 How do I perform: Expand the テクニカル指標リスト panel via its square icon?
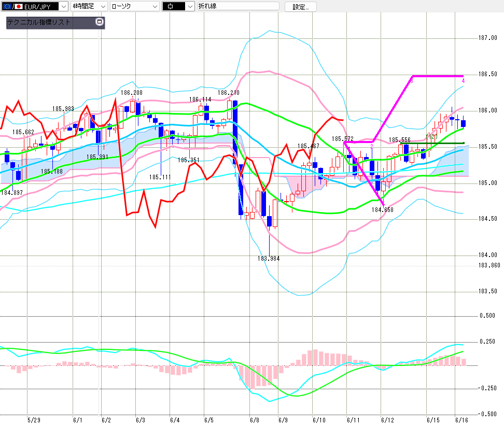[x=100, y=22]
